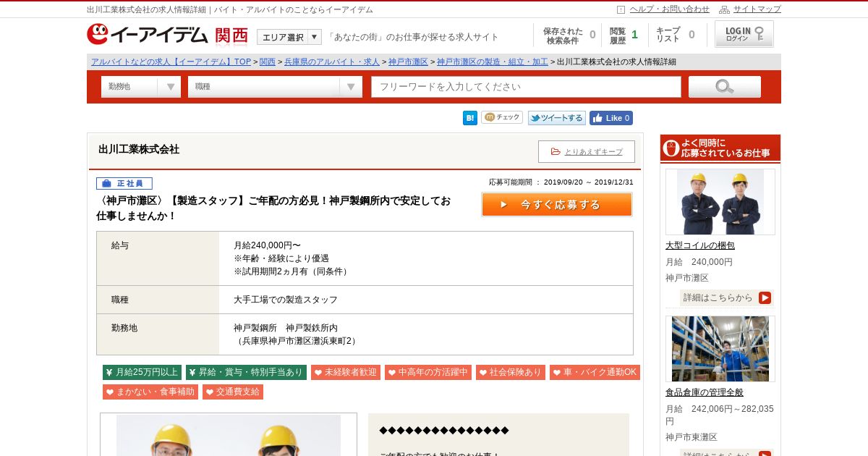Share via Hatena B! bookmark icon

pos(470,118)
